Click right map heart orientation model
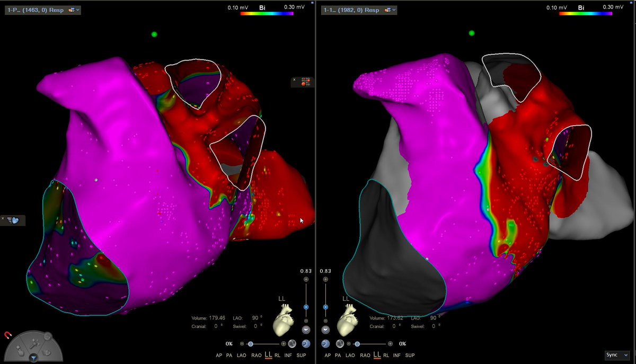Viewport: 636px width, 364px height. 348,320
